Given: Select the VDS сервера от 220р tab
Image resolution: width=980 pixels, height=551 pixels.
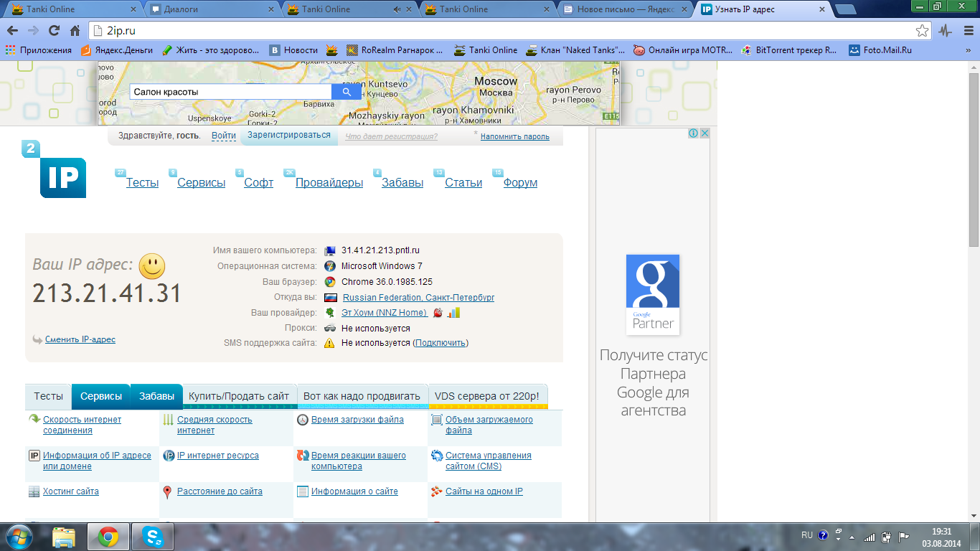Looking at the screenshot, I should (488, 396).
